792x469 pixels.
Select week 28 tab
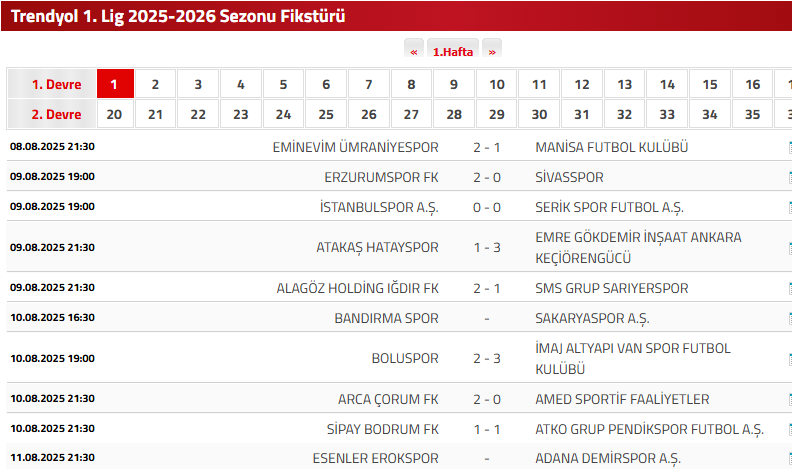(454, 114)
